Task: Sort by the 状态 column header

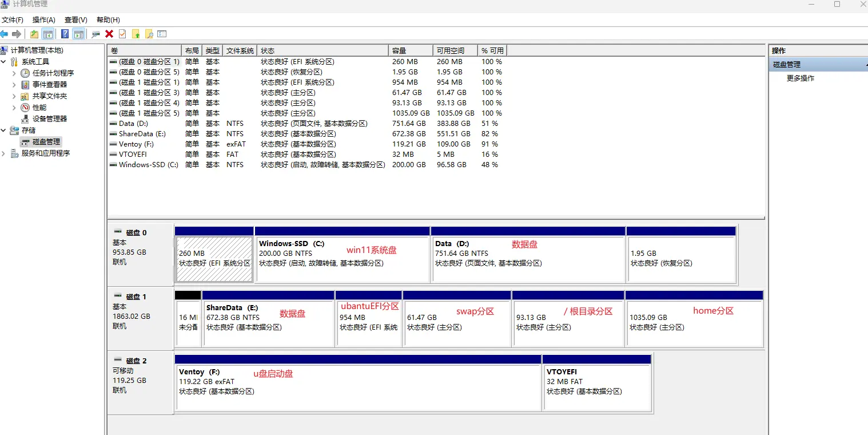Action: click(x=323, y=51)
